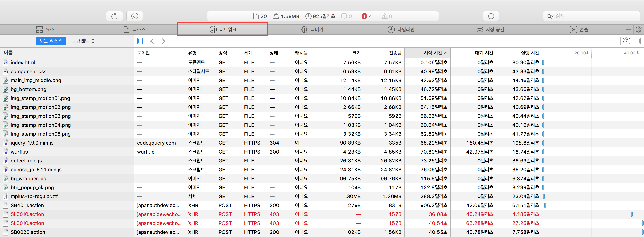Viewport: 644px width, 237px height.
Task: Go back with the left chevron
Action: [152, 41]
